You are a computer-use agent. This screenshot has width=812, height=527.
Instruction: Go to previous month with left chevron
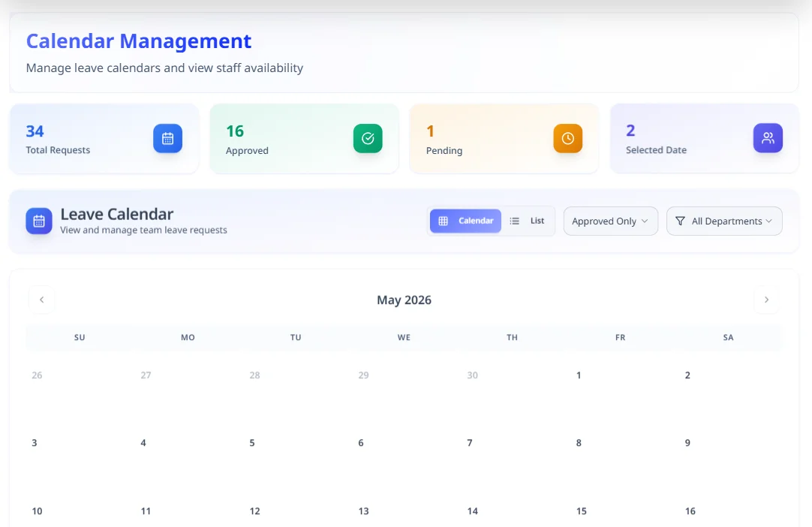(x=41, y=300)
